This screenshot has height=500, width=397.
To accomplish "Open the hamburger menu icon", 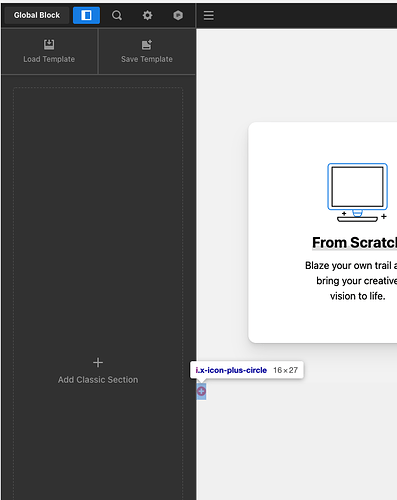I will [209, 15].
